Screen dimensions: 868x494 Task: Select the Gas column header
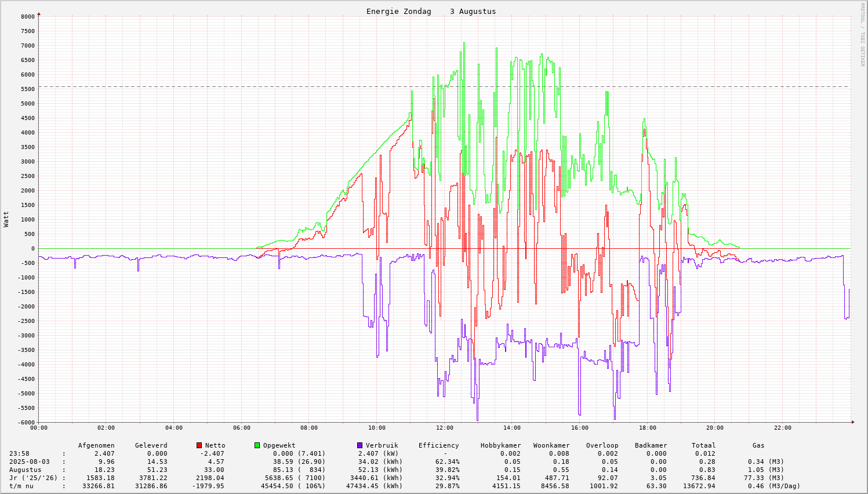click(758, 445)
